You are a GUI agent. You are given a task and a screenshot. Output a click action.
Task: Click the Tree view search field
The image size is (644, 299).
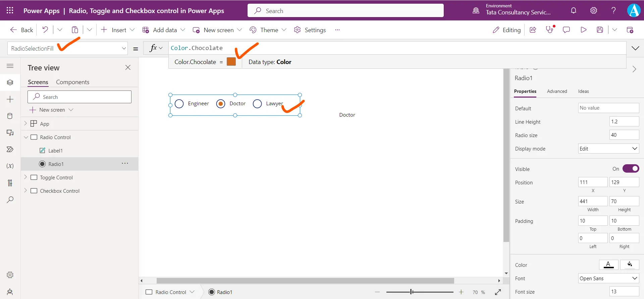pyautogui.click(x=79, y=97)
